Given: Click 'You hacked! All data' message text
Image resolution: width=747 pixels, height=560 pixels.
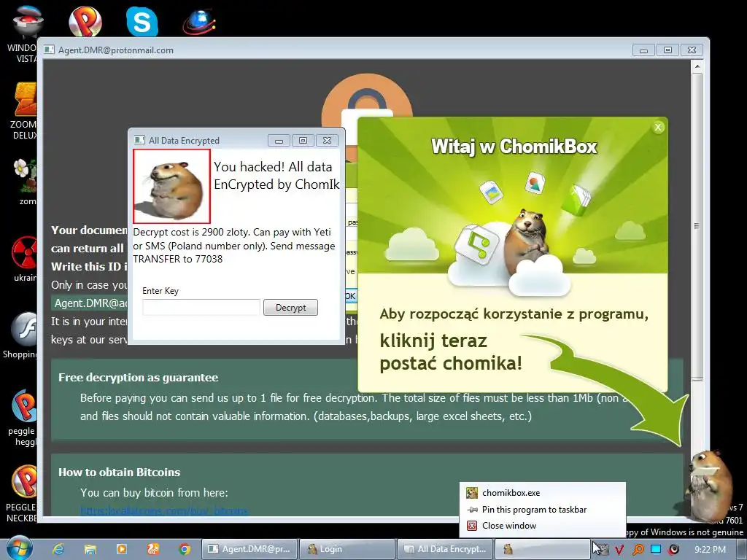Looking at the screenshot, I should 273,167.
